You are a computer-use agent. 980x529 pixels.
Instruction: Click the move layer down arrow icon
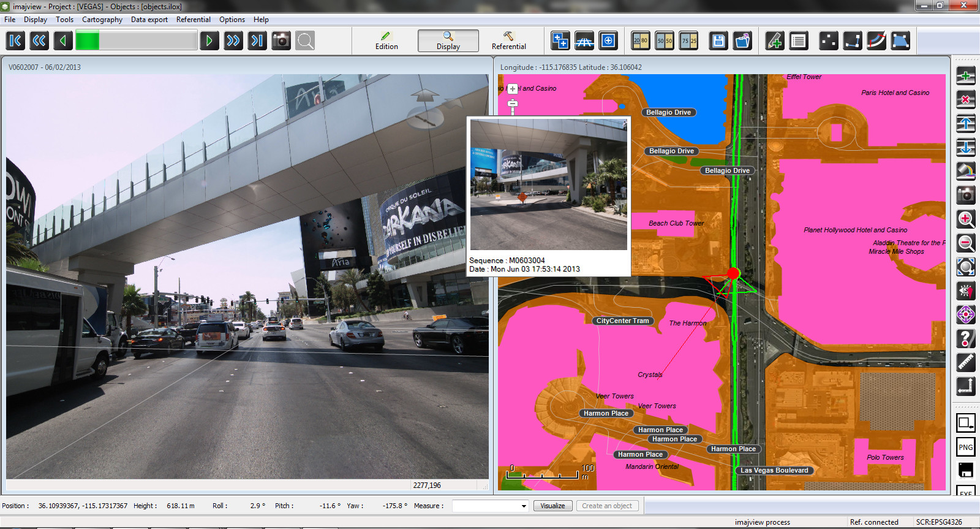[x=966, y=148]
